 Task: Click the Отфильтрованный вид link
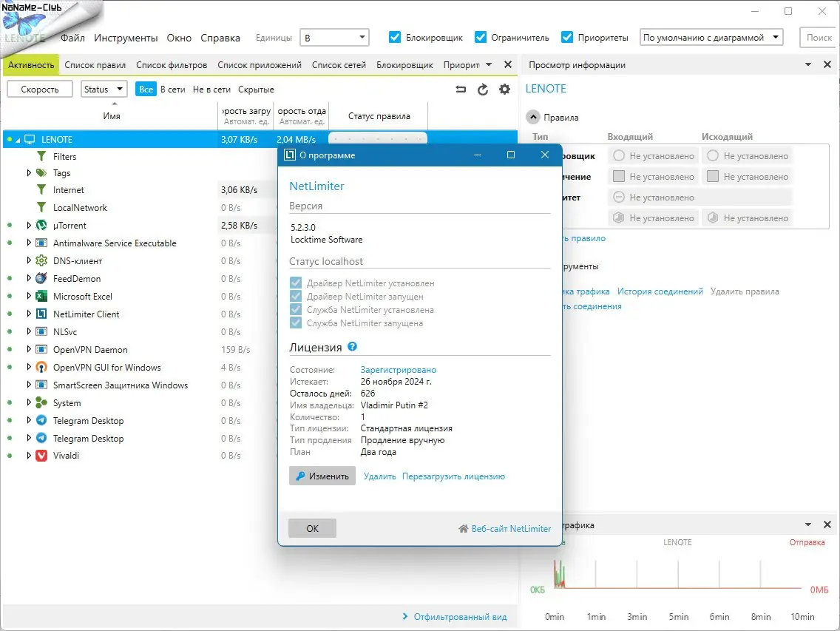[454, 616]
